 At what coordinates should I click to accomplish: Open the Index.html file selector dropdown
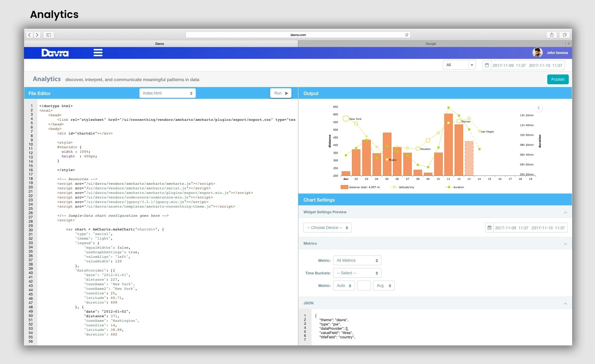click(x=167, y=93)
